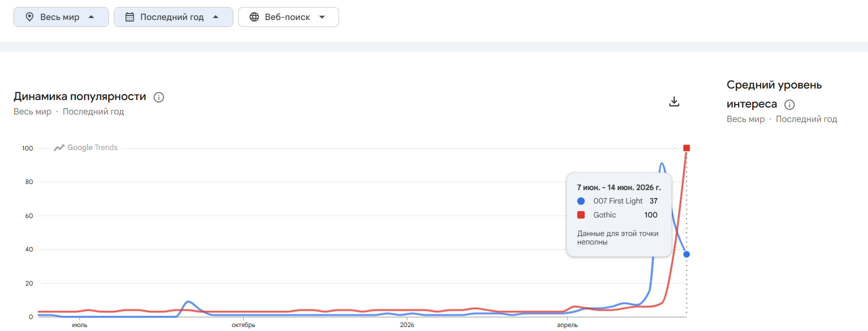The image size is (868, 331).
Task: Click the 40 value on the y-axis
Action: pos(29,249)
